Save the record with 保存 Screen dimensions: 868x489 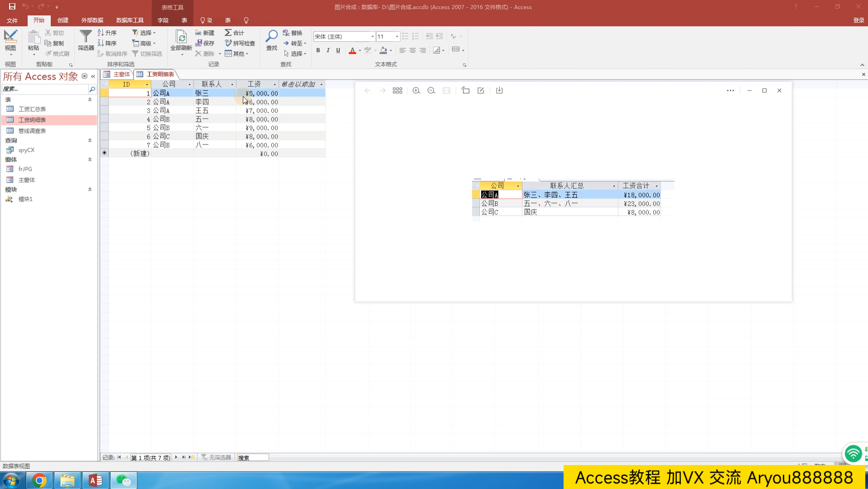tap(205, 43)
